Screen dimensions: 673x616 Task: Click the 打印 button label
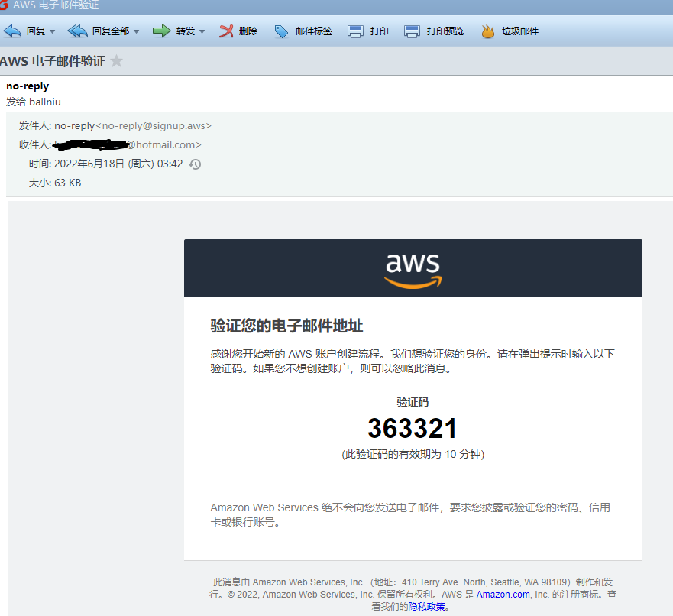pyautogui.click(x=380, y=31)
